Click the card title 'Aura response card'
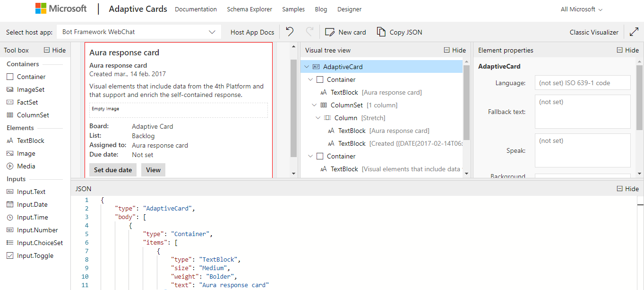The image size is (644, 290). 124,53
